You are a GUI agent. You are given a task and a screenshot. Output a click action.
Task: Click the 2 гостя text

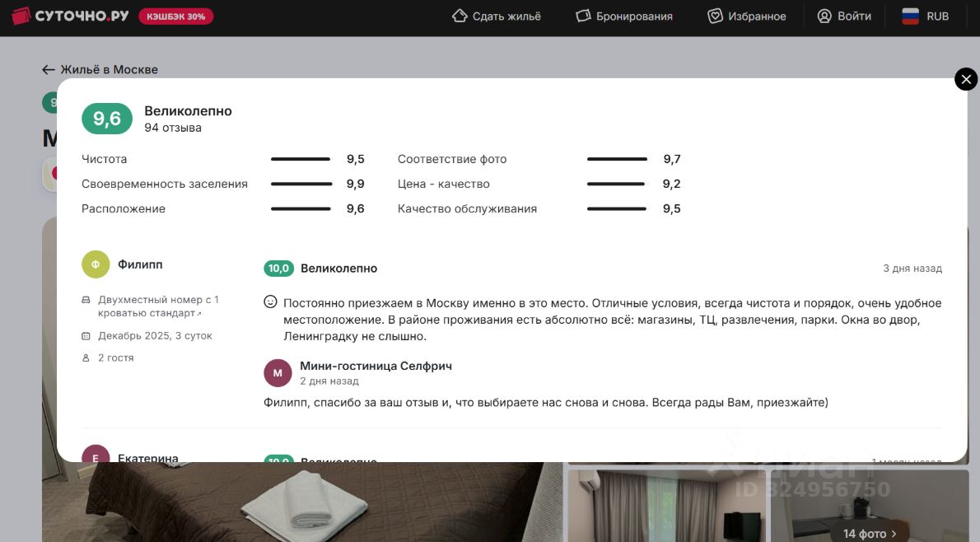(115, 357)
